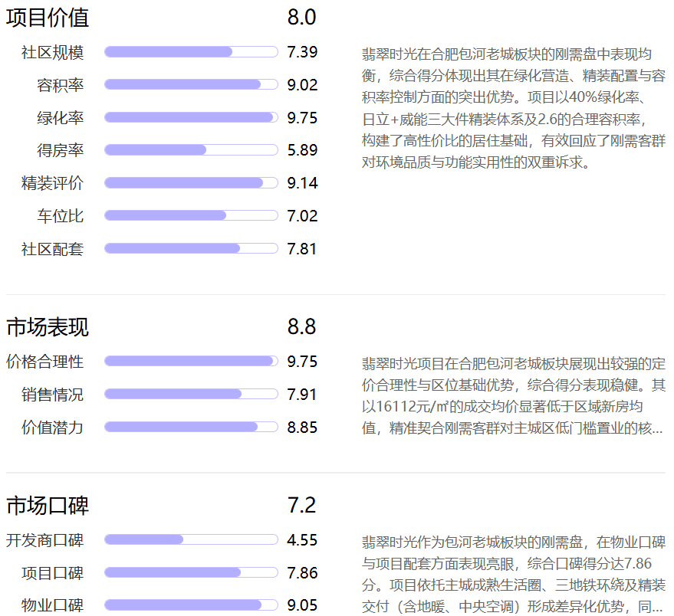Click the 得房率 score bar
Viewport: 674px width, 616px height.
[x=191, y=150]
